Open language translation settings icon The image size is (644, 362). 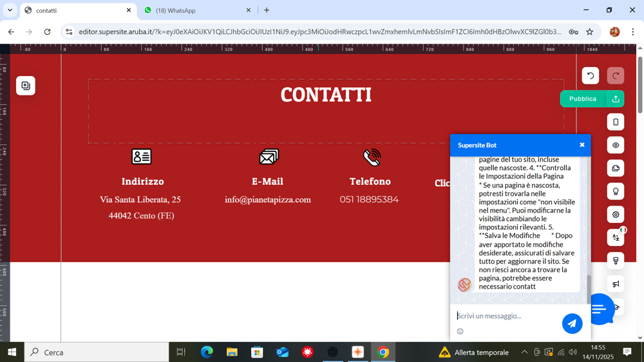[x=616, y=238]
